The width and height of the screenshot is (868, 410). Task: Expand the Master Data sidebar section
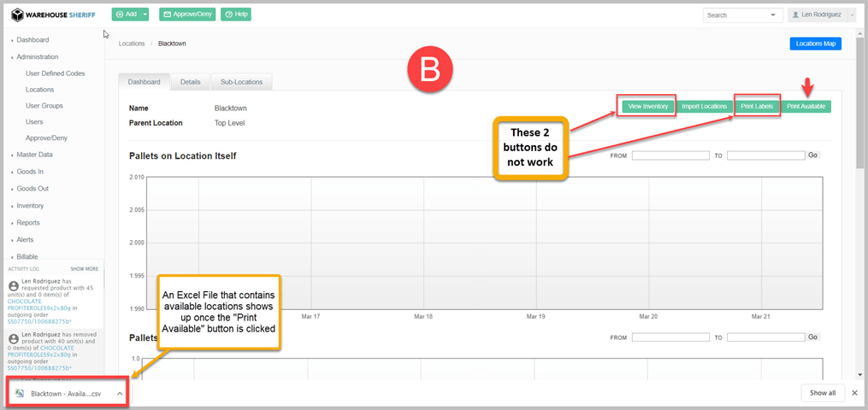(x=34, y=155)
